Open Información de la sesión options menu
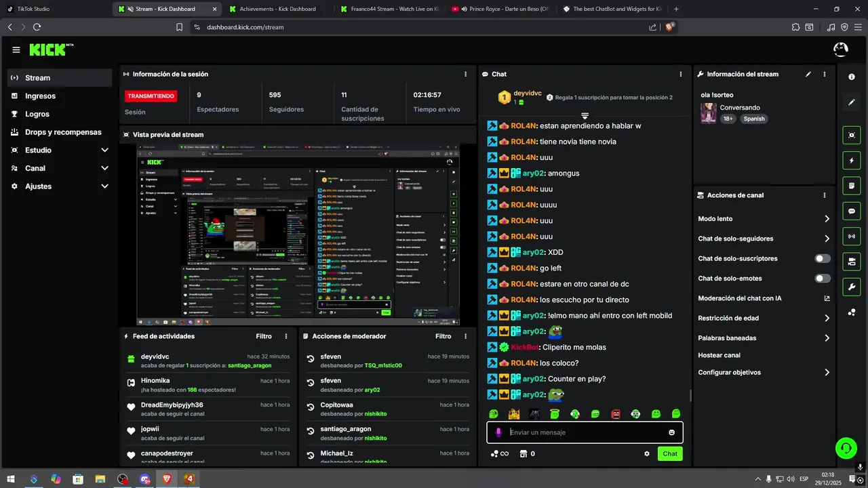Image resolution: width=868 pixels, height=488 pixels. (465, 74)
